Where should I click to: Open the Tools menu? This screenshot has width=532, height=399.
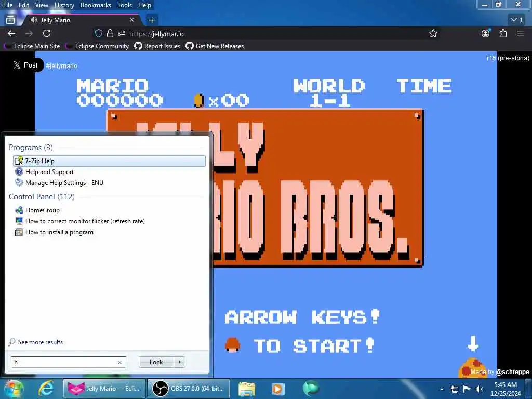[125, 5]
